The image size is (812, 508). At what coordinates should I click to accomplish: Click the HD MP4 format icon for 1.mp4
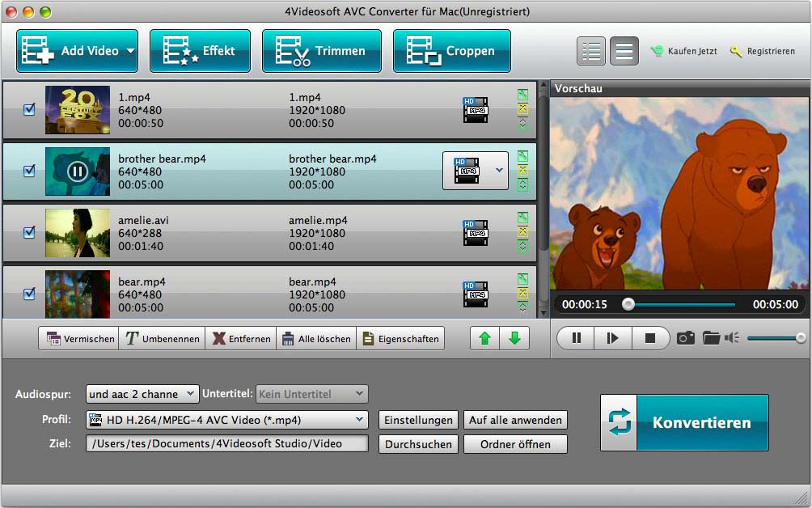(x=476, y=110)
